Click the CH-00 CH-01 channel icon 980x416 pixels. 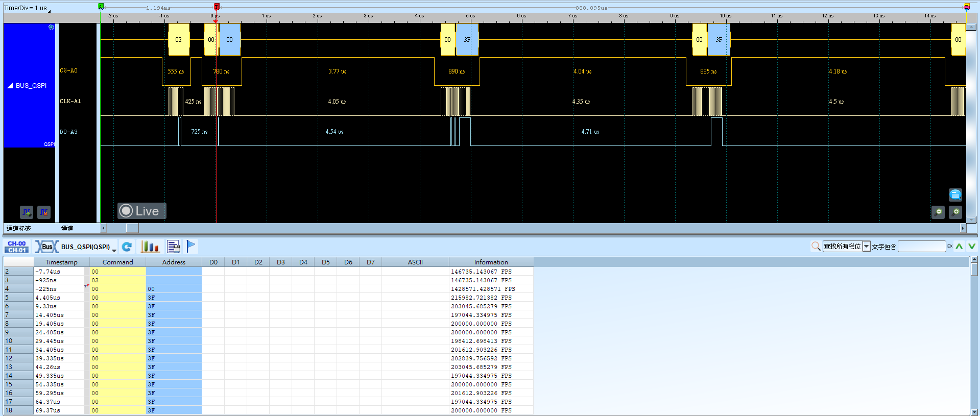[17, 247]
